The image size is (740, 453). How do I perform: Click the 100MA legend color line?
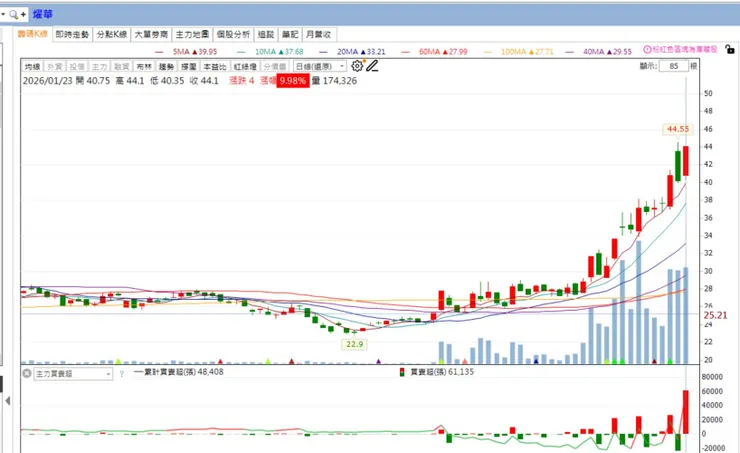click(x=488, y=52)
